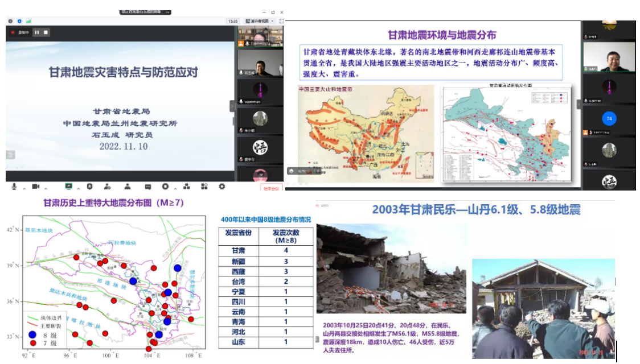The image size is (640, 364).
Task: Open the participants list icon
Action: (x=128, y=187)
